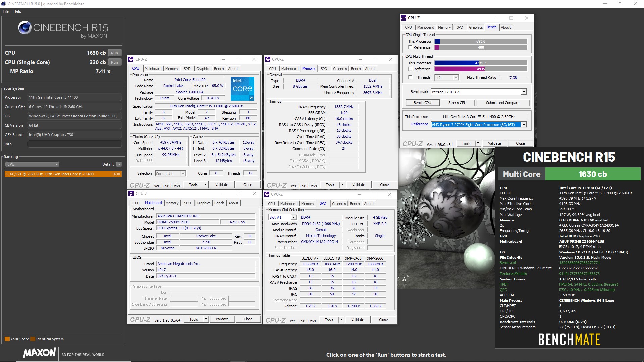
Task: Click the BenchMate logo in the result panel
Action: click(569, 339)
